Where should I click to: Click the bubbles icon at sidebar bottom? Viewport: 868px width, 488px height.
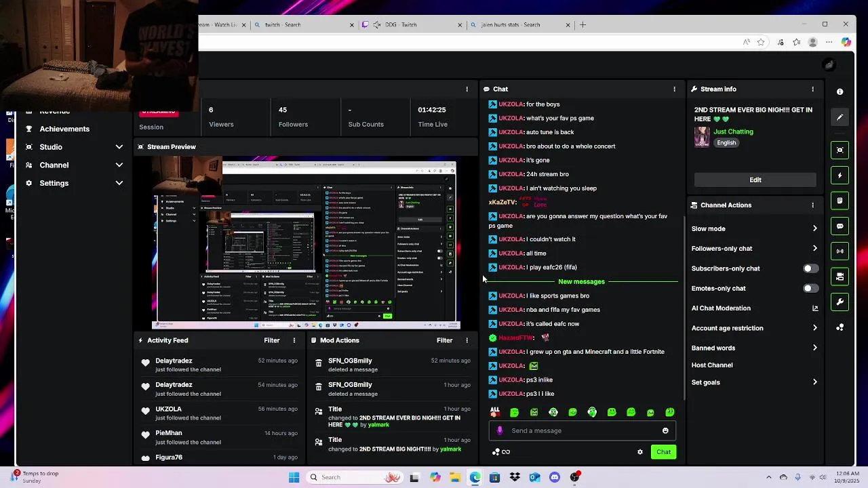pos(840,327)
